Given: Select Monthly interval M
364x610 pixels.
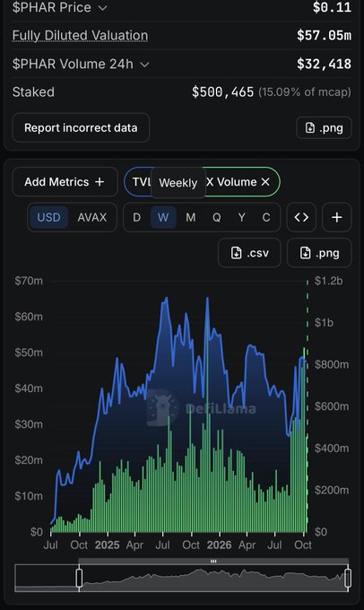Looking at the screenshot, I should [191, 217].
